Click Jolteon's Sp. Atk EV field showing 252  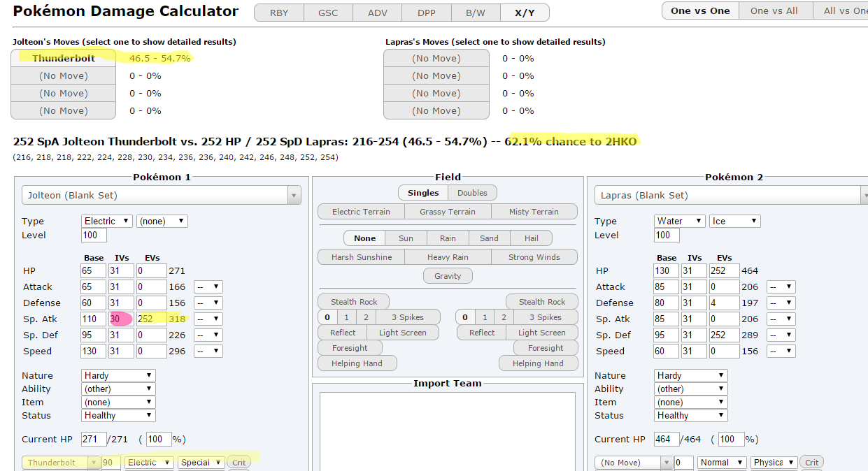point(151,319)
